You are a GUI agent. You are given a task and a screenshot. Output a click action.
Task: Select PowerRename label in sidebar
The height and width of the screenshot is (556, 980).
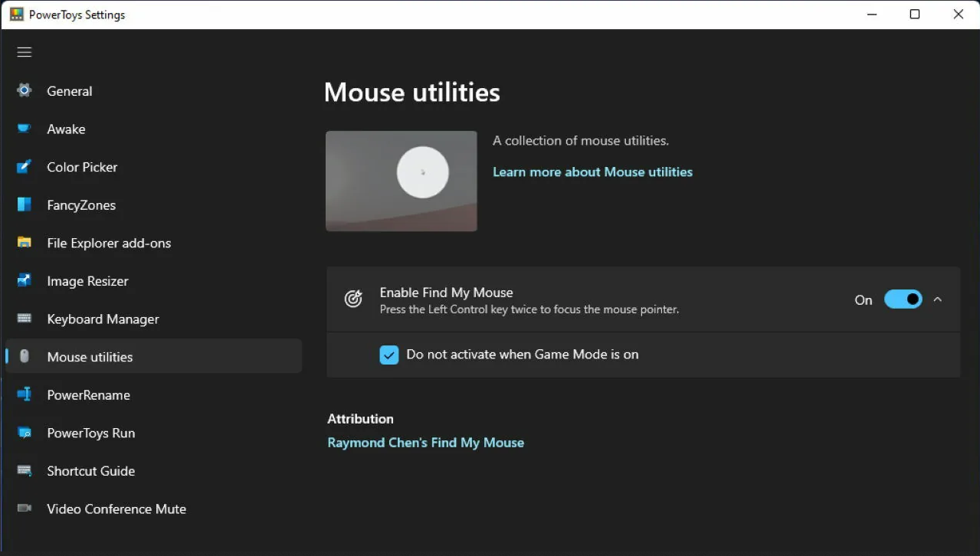click(x=88, y=395)
